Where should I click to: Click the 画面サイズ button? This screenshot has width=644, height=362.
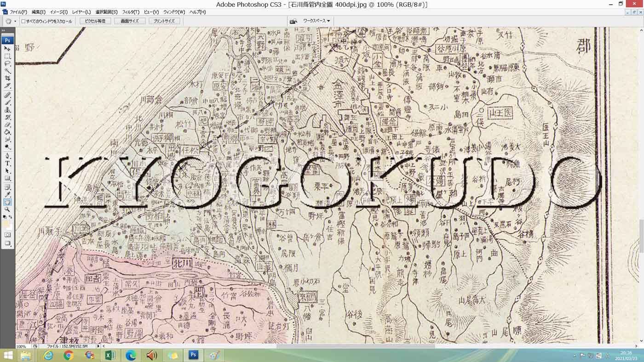130,21
